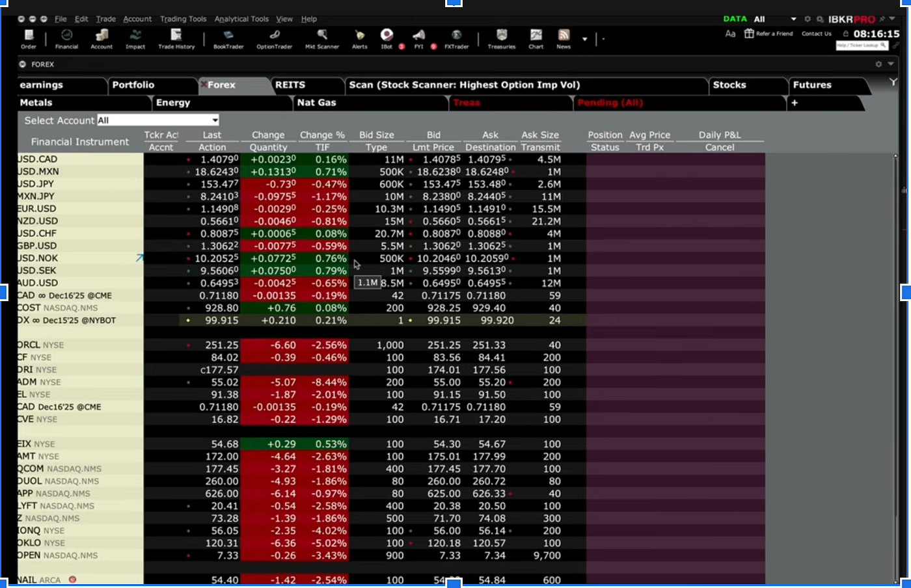Select the IONQ NYSE instrument row
Image resolution: width=911 pixels, height=588 pixels.
302,531
